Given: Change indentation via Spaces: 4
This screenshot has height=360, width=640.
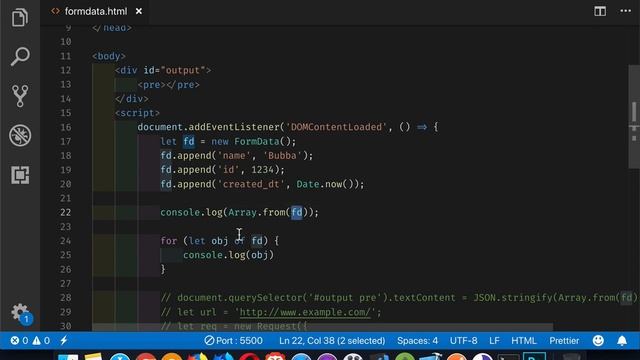Looking at the screenshot, I should (417, 340).
